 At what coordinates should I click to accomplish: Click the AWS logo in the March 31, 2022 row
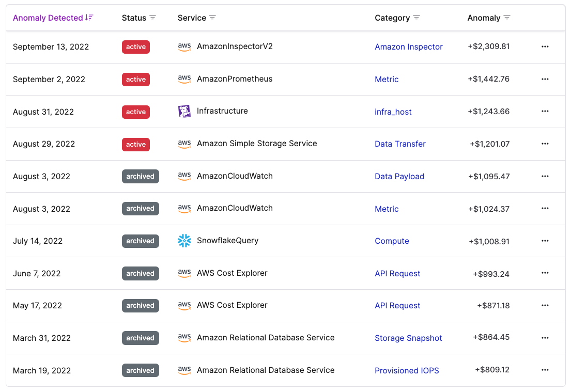184,338
